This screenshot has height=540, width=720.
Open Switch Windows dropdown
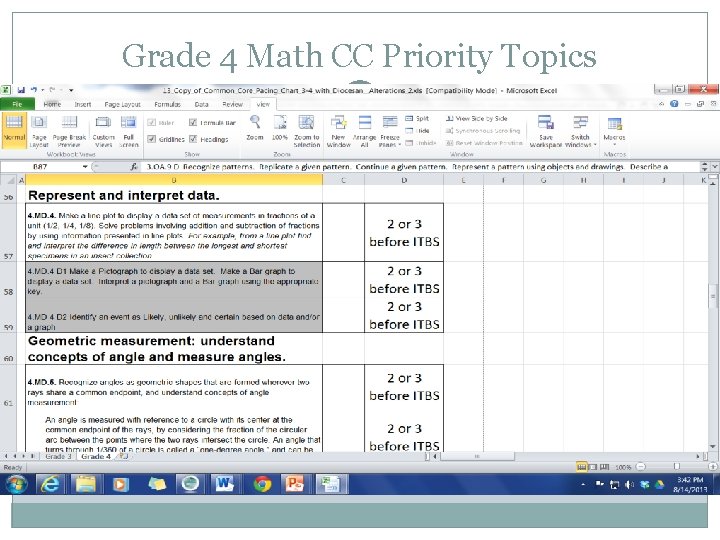tap(580, 131)
